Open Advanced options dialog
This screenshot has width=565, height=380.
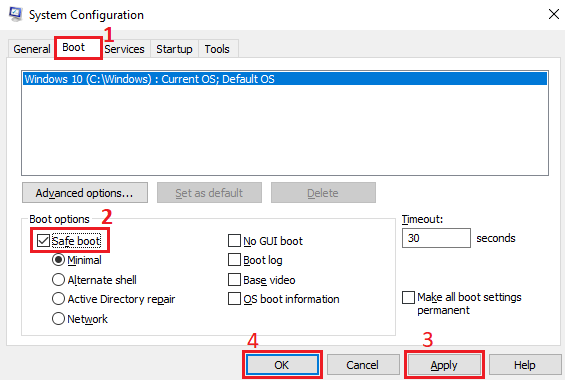point(85,193)
